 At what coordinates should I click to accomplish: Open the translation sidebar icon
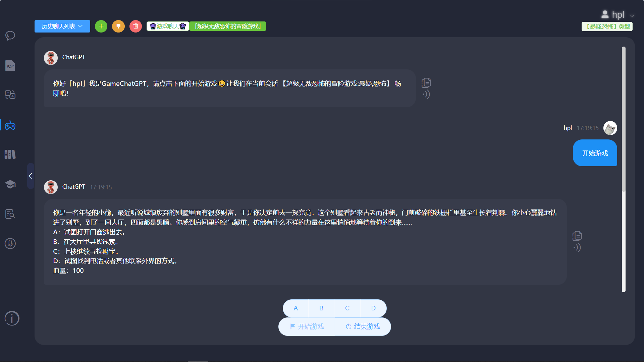tap(10, 95)
